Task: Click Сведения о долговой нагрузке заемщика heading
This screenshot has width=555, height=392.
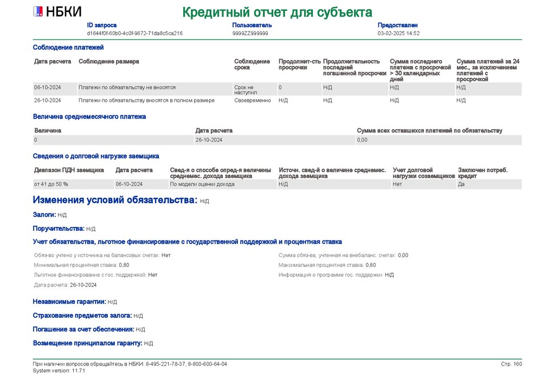Action: (x=96, y=156)
